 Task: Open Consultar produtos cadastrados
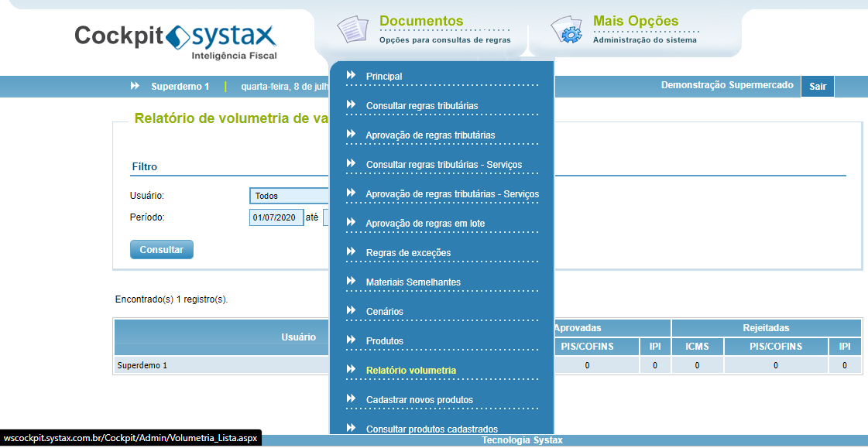point(432,429)
